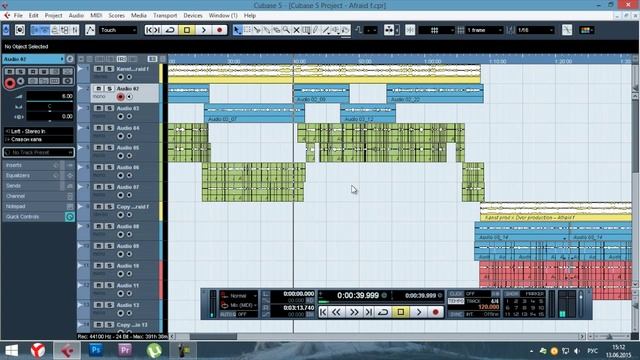
Task: Open the Touch automation mode dropdown
Action: pyautogui.click(x=118, y=30)
